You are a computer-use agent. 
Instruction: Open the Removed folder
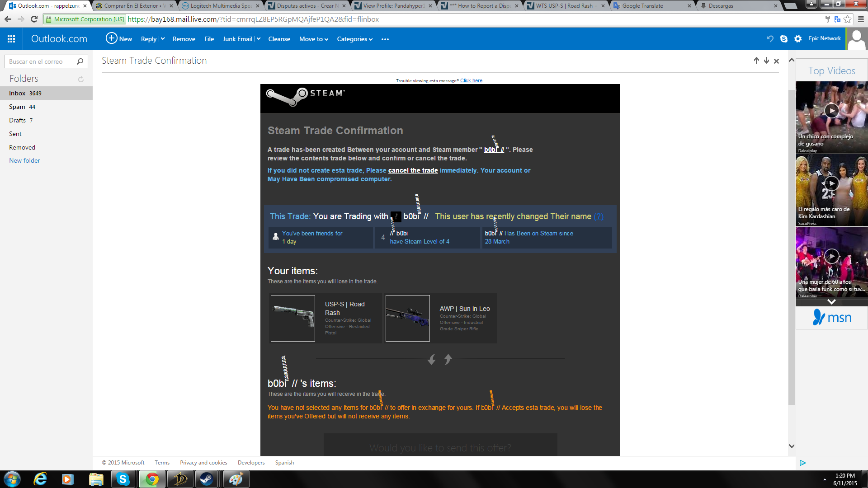click(46, 147)
